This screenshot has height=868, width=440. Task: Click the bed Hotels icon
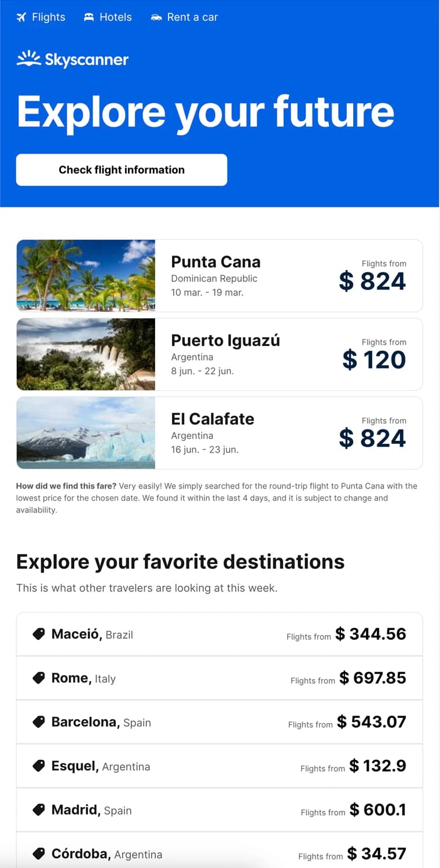tap(89, 17)
